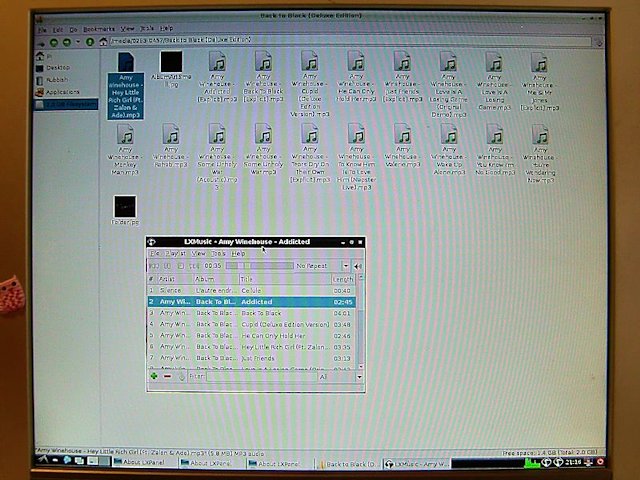The width and height of the screenshot is (640, 480).
Task: Open the LXMusic Help menu
Action: pyautogui.click(x=238, y=253)
